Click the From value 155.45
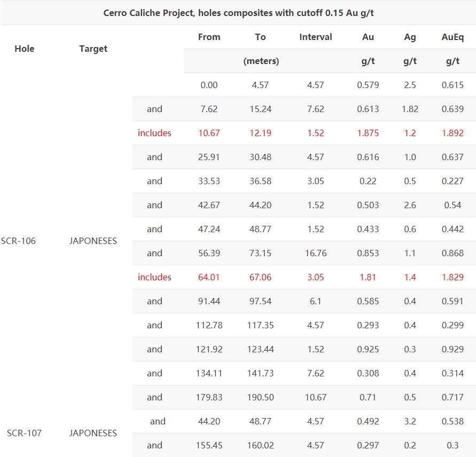Viewport: 476px width, 457px height. click(209, 445)
